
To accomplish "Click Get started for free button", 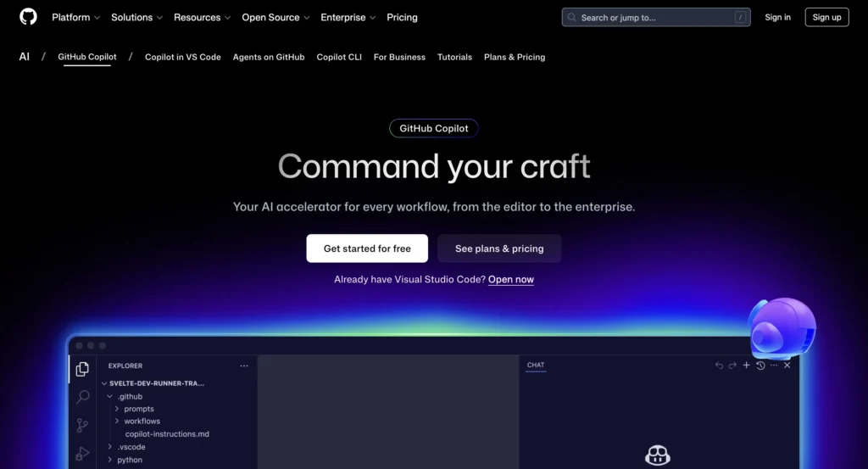I will coord(367,248).
